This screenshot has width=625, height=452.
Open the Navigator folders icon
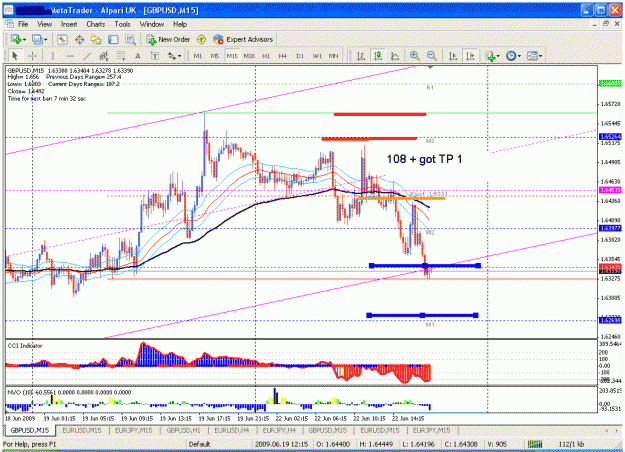tap(96, 39)
